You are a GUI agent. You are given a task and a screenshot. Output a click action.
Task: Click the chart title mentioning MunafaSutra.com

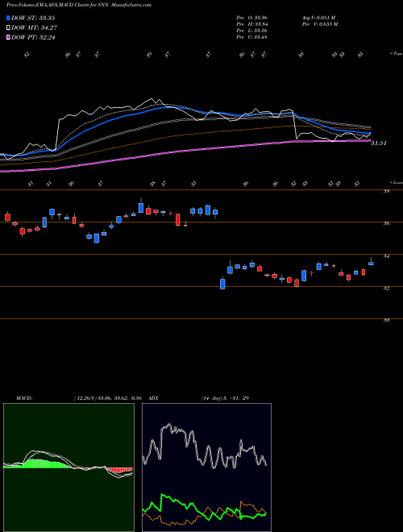click(x=79, y=5)
